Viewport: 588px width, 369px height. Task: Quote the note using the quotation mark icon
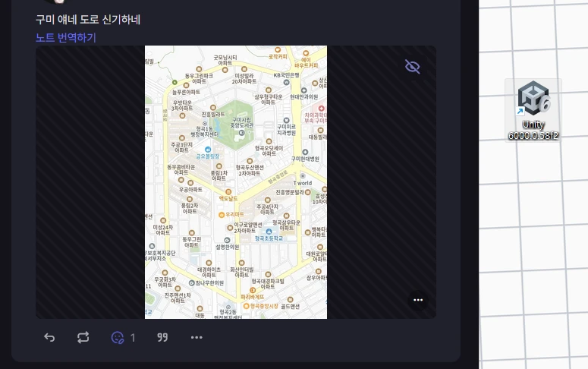tap(162, 337)
